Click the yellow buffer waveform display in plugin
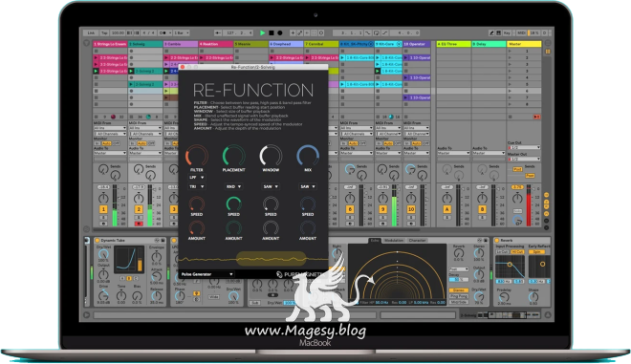Screen dimensions: 631x364 pos(271,259)
